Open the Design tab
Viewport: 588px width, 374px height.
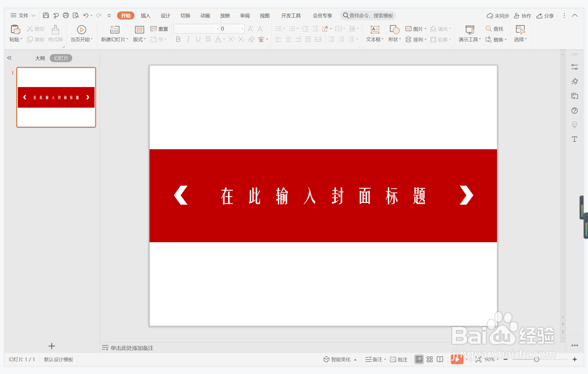pyautogui.click(x=165, y=16)
